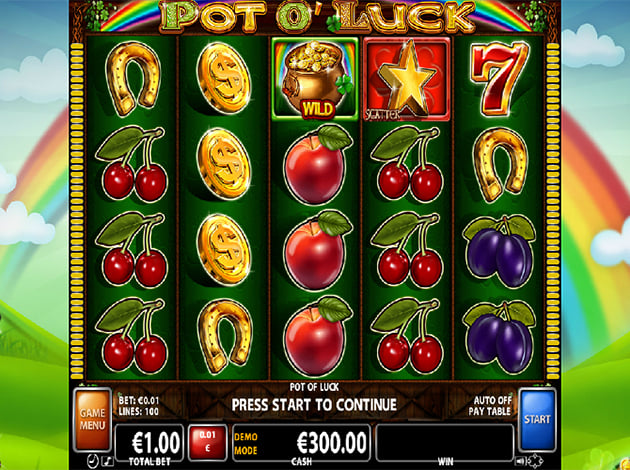The width and height of the screenshot is (630, 470).
Task: Mute sound with the speaker icon
Action: [x=521, y=461]
